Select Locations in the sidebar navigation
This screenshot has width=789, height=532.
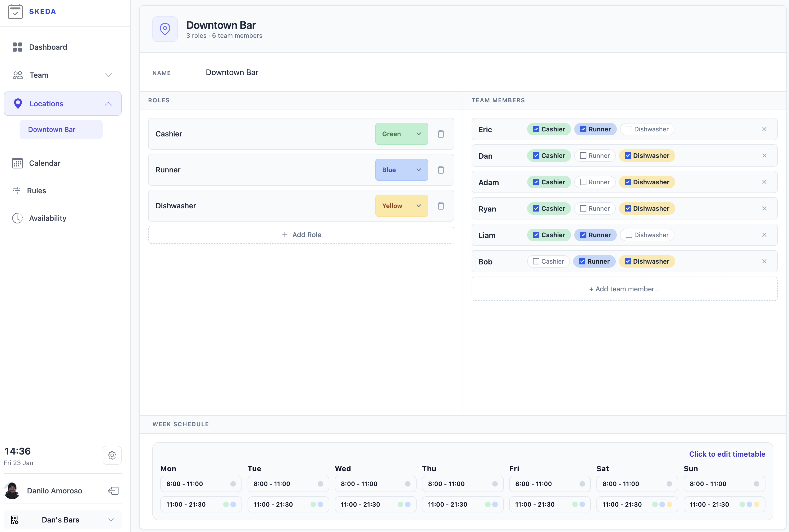pyautogui.click(x=46, y=103)
